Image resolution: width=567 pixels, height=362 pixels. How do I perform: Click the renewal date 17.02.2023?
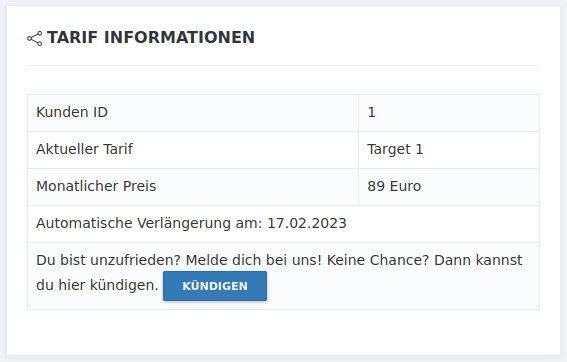[307, 223]
